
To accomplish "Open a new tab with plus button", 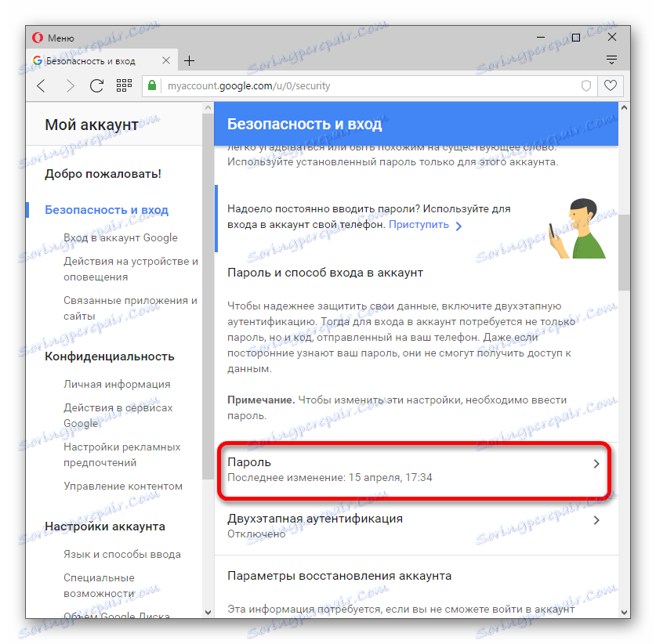I will tap(189, 61).
